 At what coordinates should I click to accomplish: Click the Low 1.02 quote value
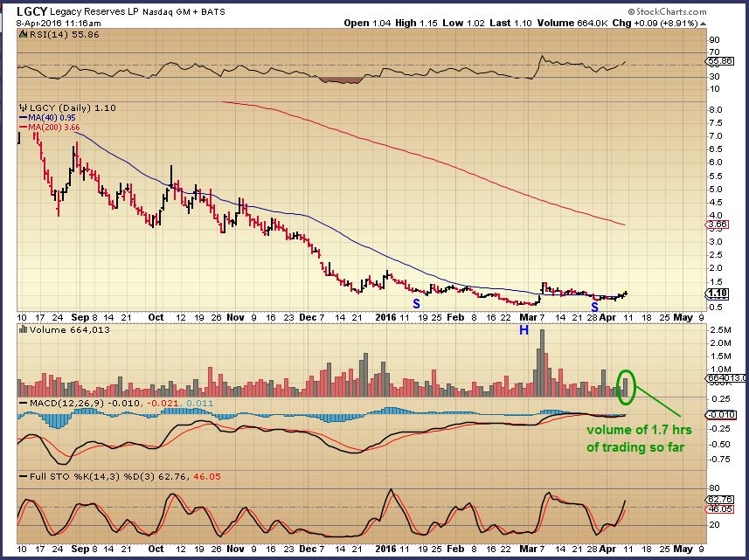click(x=463, y=23)
